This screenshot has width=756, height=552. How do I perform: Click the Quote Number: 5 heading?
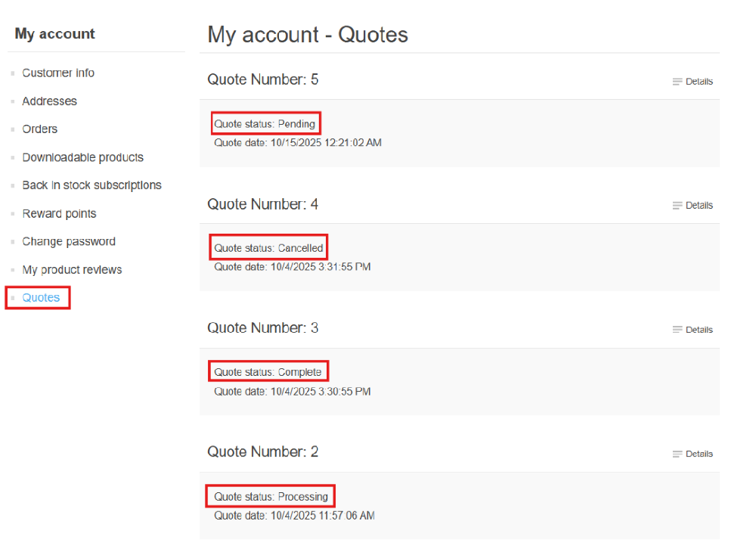[x=262, y=79]
